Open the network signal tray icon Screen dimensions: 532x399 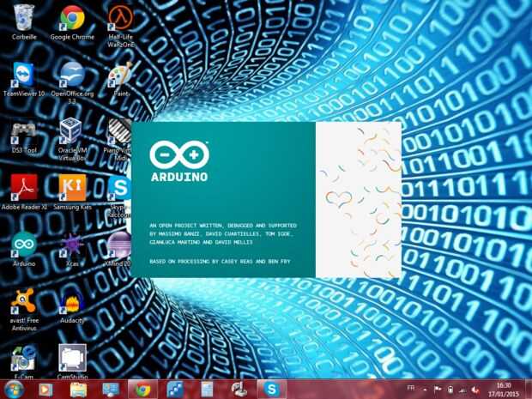[x=462, y=390]
